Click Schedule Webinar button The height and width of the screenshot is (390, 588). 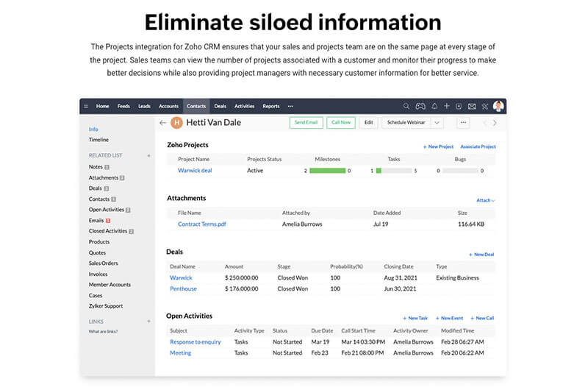coord(406,122)
